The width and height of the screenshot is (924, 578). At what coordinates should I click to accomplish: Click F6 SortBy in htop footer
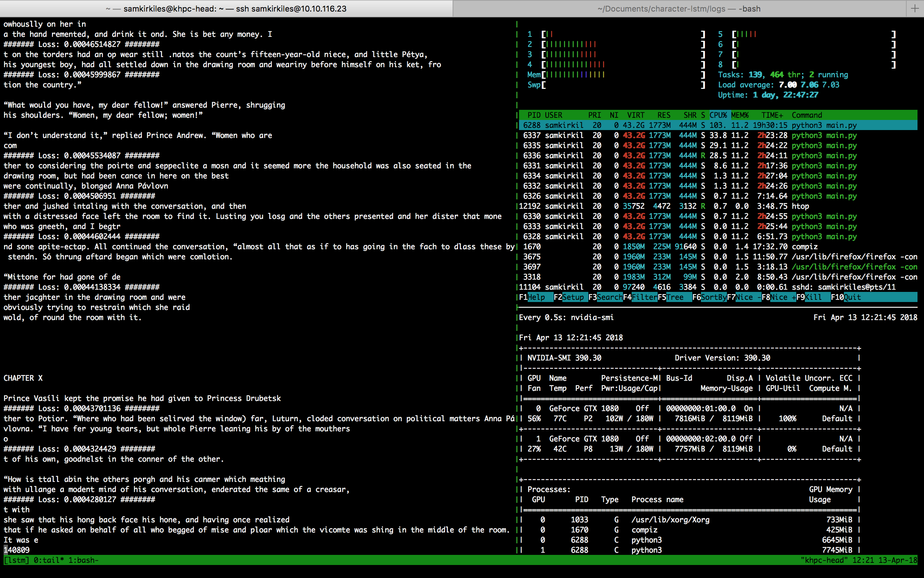point(709,297)
